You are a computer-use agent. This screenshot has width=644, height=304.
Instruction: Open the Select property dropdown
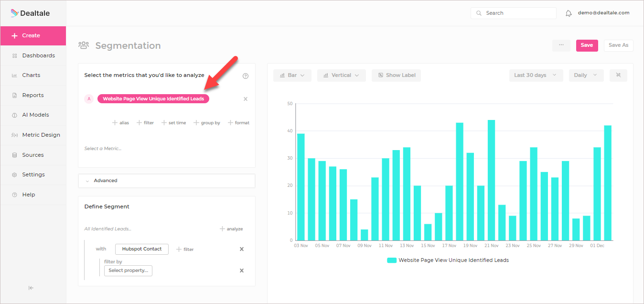pyautogui.click(x=128, y=271)
